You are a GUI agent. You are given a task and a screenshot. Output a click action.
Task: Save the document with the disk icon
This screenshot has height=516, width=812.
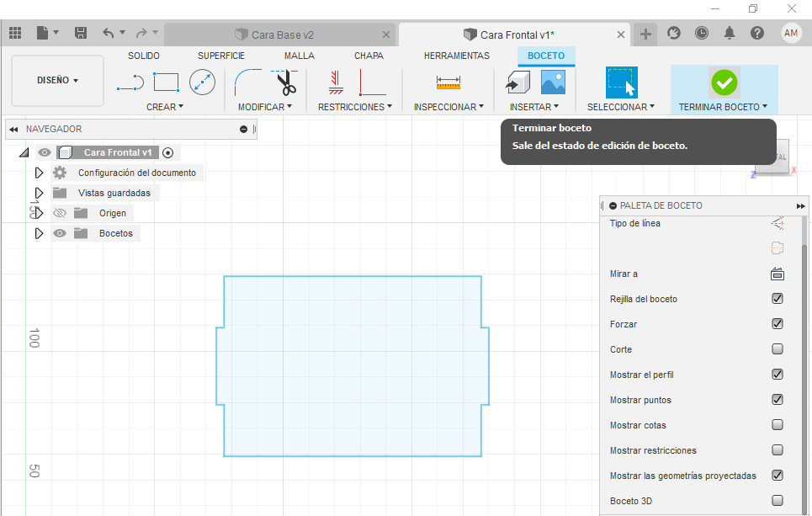[x=81, y=33]
